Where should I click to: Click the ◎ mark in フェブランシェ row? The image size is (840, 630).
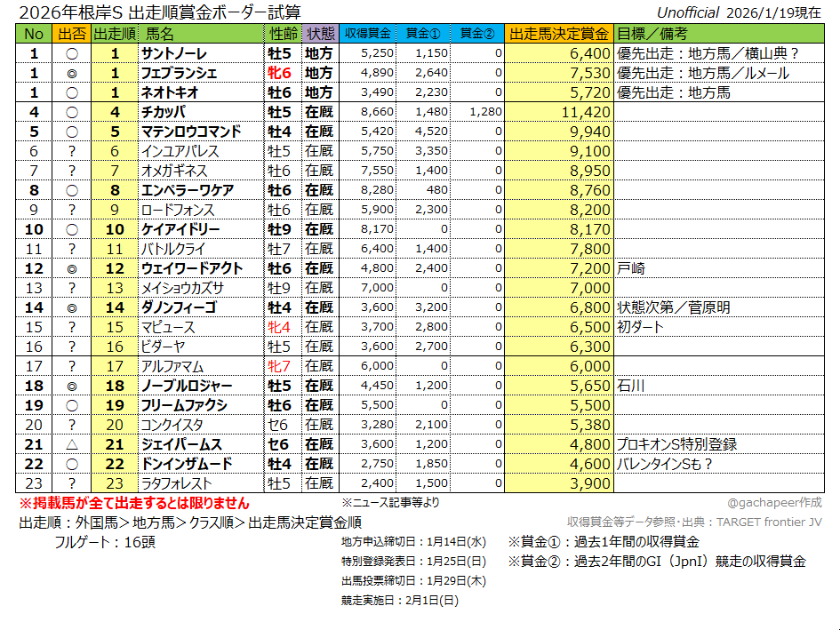tap(71, 73)
